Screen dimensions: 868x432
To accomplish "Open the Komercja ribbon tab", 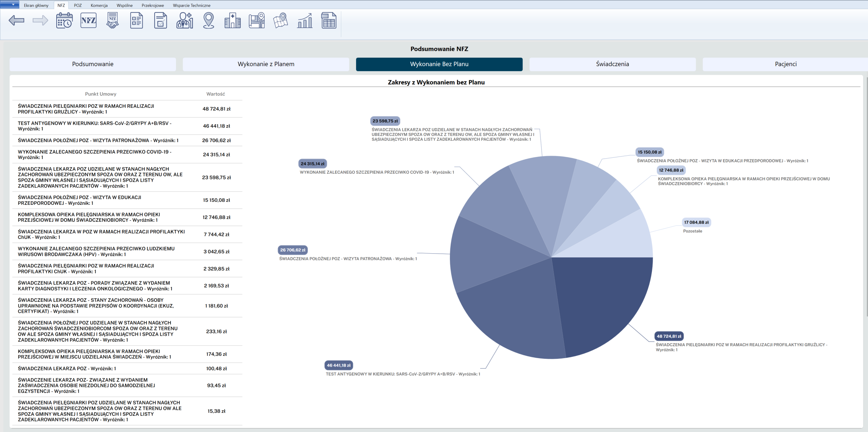I will (99, 5).
